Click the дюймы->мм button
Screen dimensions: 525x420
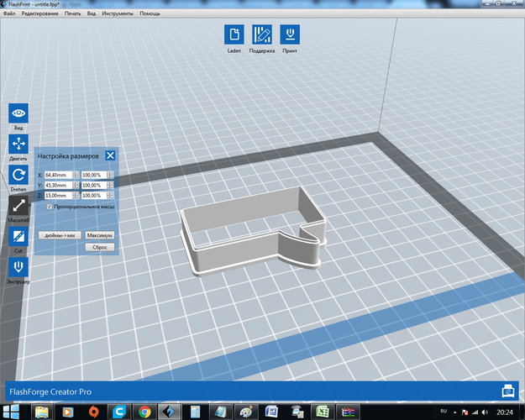[60, 235]
